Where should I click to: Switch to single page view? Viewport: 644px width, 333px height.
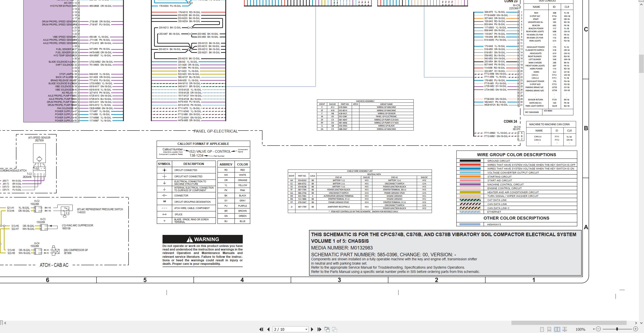[542, 329]
